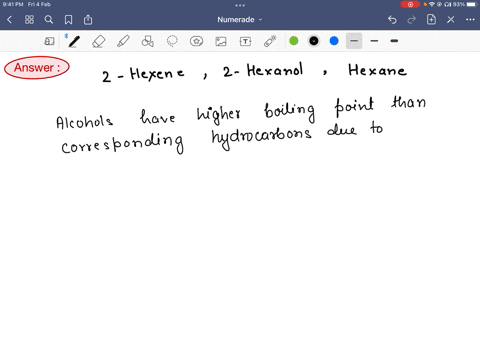Select the Shapes tool
Screen dimensions: 480x360
tap(148, 41)
